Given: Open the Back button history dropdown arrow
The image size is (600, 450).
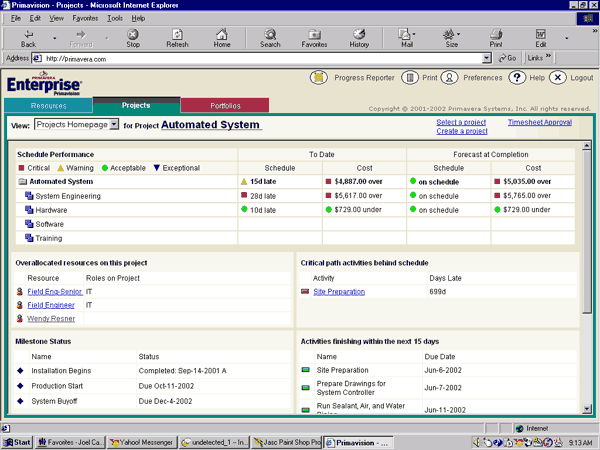Looking at the screenshot, I should [54, 38].
